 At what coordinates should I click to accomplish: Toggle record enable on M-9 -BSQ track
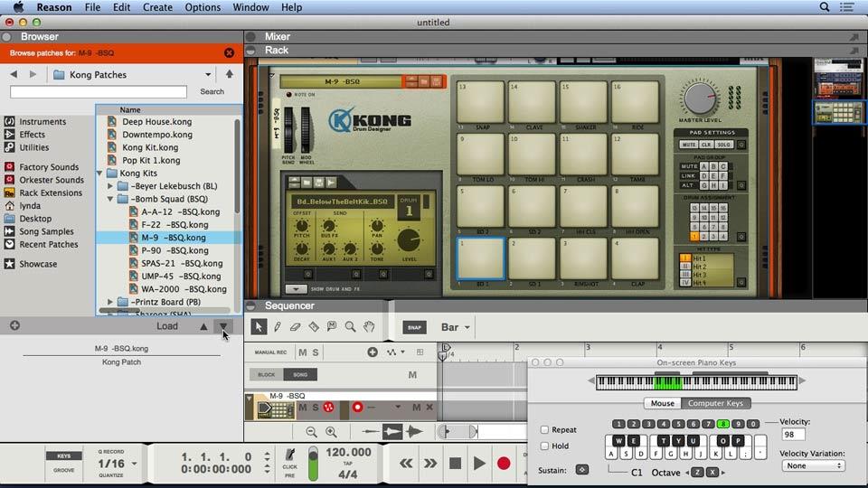point(358,408)
